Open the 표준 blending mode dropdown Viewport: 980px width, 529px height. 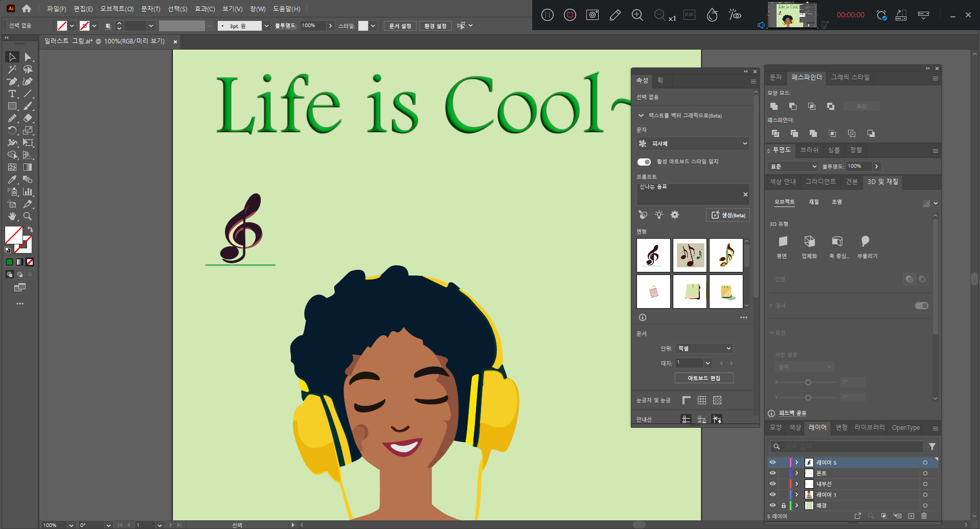click(x=793, y=167)
